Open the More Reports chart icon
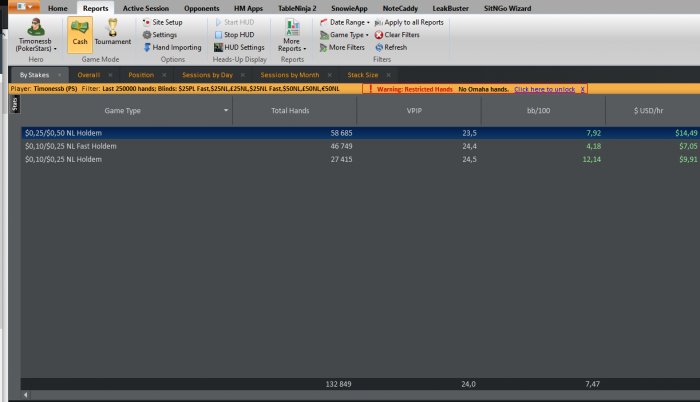This screenshot has height=402, width=700. point(292,27)
